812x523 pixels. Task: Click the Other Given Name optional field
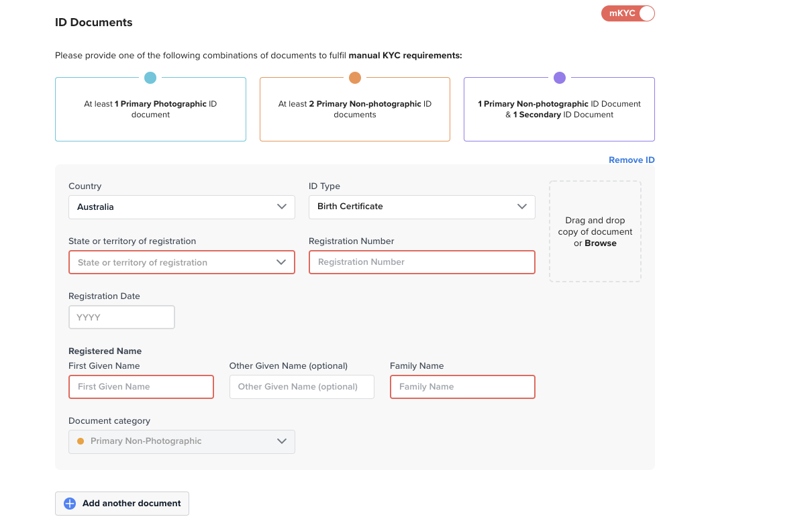point(301,387)
